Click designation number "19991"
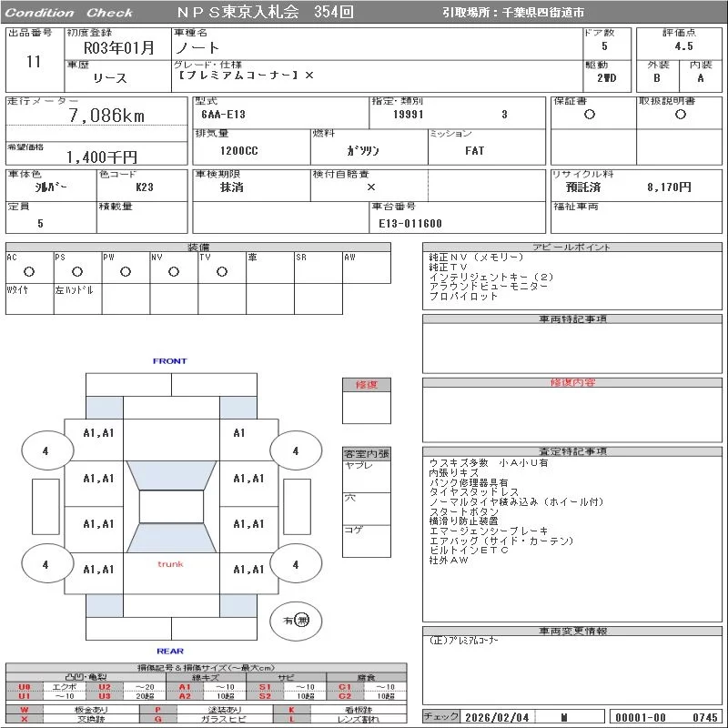Image resolution: width=728 pixels, height=728 pixels. [408, 115]
